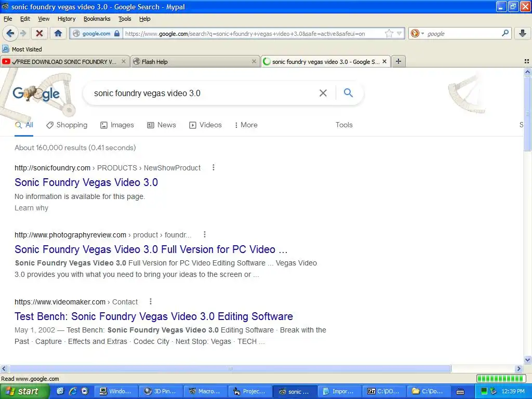Select the Shopping results tab
Screen dimensions: 532x399
[67, 125]
